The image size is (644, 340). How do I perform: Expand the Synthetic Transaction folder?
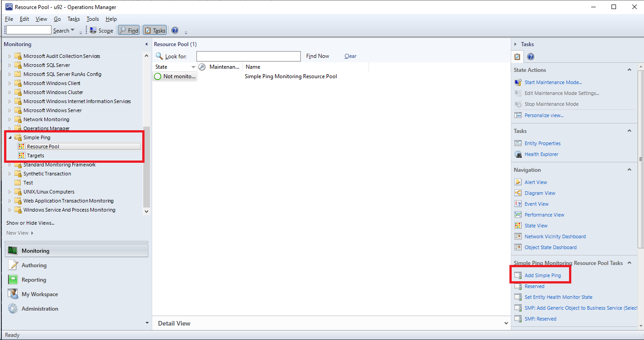pos(10,174)
